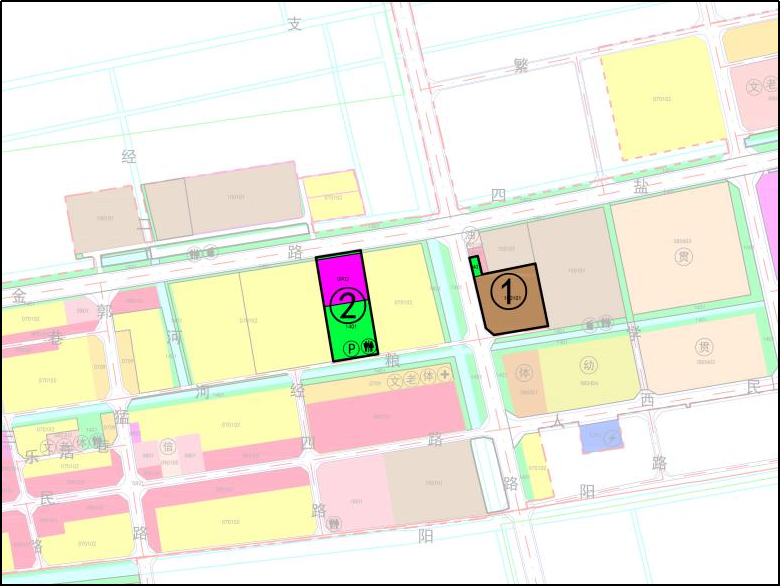Screen dimensions: 781x586
Task: Select the small yellow parcel north of parcel 2
Action: [x=332, y=196]
